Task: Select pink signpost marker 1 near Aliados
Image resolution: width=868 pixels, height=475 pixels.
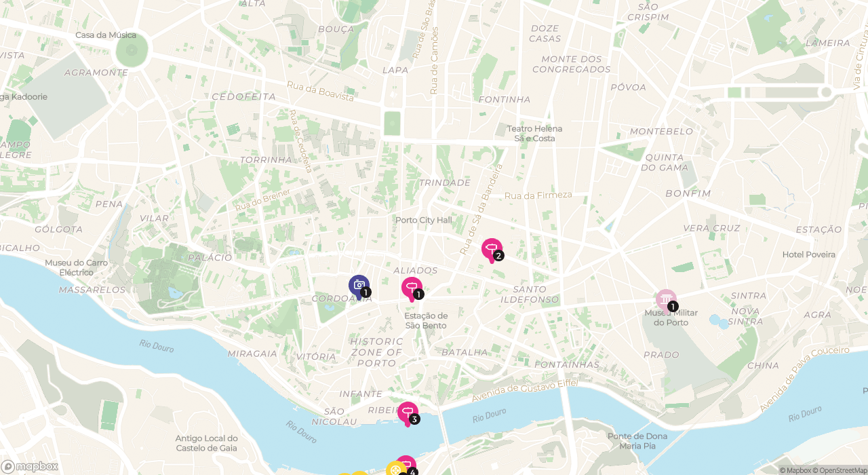Action: (412, 288)
